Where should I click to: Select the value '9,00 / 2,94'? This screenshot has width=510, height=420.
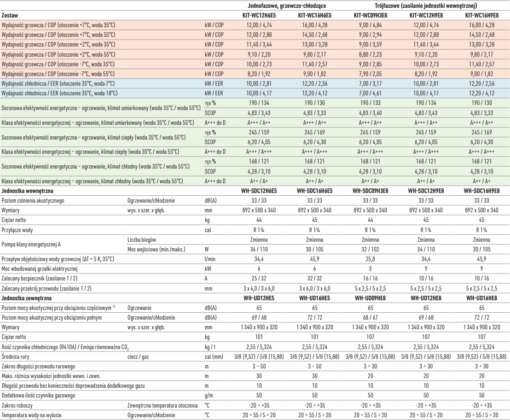pos(370,35)
